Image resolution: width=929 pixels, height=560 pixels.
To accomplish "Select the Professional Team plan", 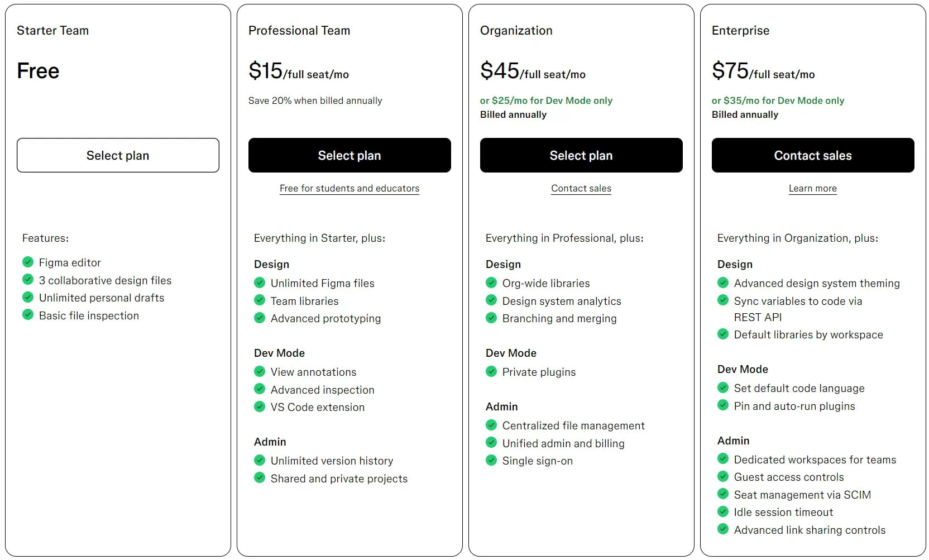I will point(349,155).
